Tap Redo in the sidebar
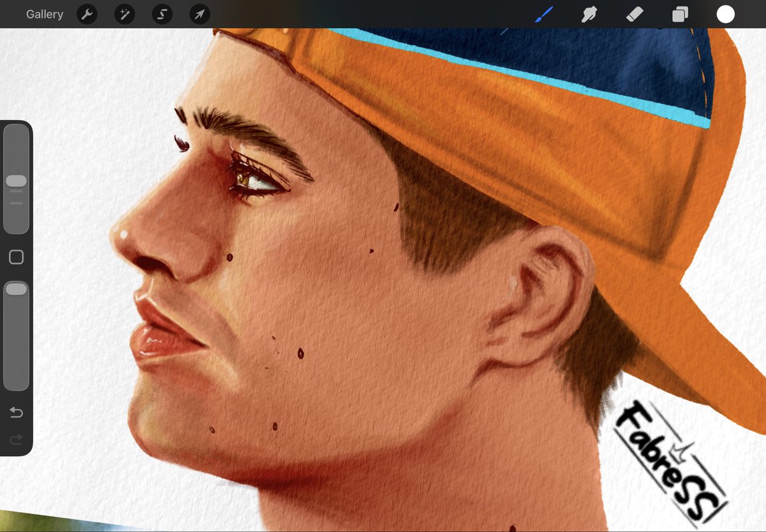 pyautogui.click(x=16, y=440)
